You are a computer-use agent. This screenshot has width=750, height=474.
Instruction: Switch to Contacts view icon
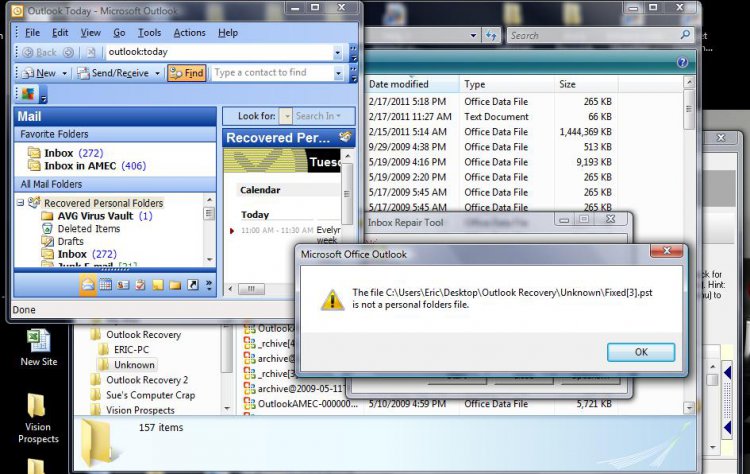pyautogui.click(x=123, y=285)
